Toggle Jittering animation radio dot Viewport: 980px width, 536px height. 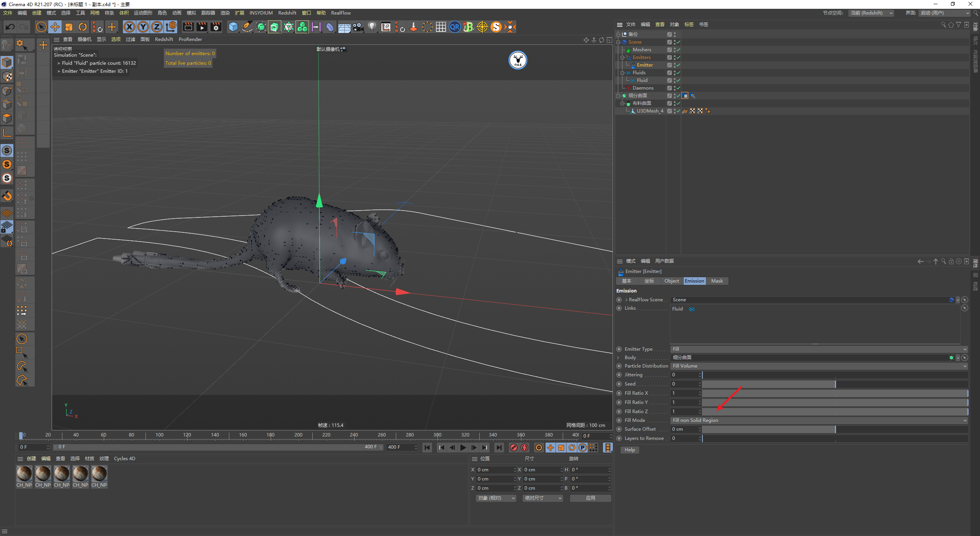pyautogui.click(x=619, y=375)
